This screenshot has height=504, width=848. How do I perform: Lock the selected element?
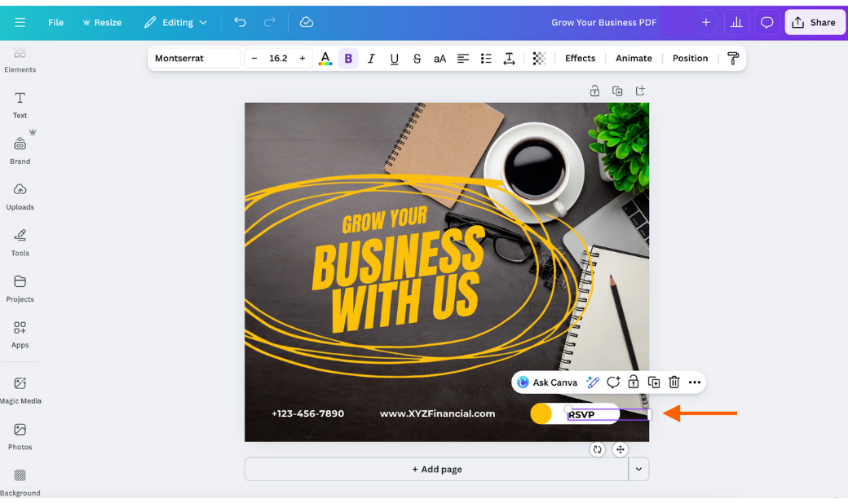coord(633,382)
